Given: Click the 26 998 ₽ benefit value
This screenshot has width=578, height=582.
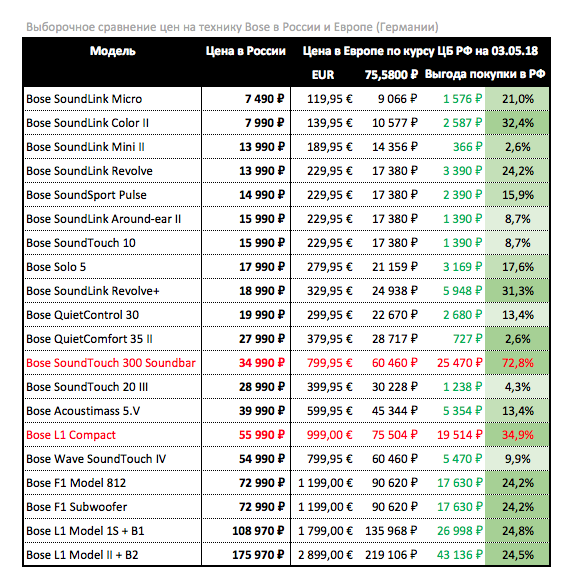Looking at the screenshot, I should pos(460,531).
